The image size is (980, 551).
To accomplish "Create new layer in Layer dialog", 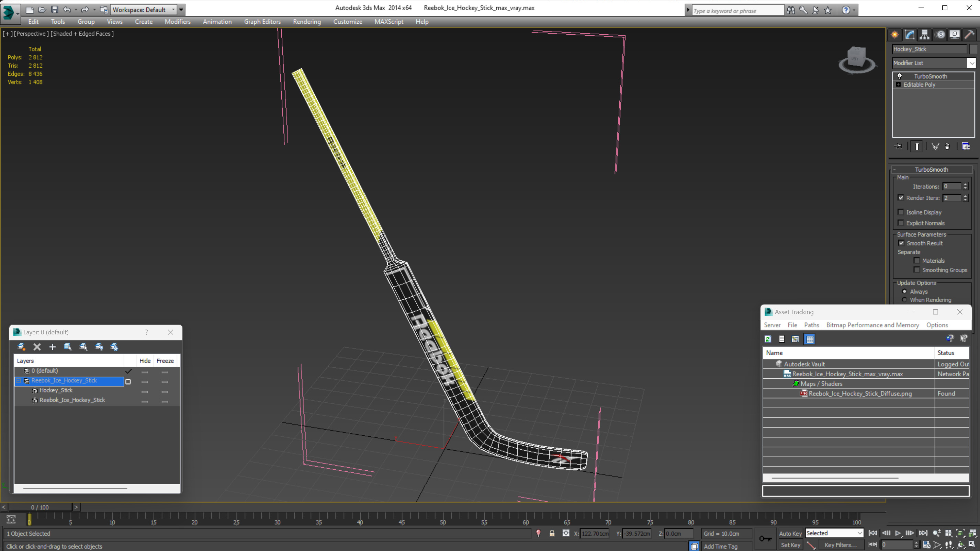I will coord(22,347).
